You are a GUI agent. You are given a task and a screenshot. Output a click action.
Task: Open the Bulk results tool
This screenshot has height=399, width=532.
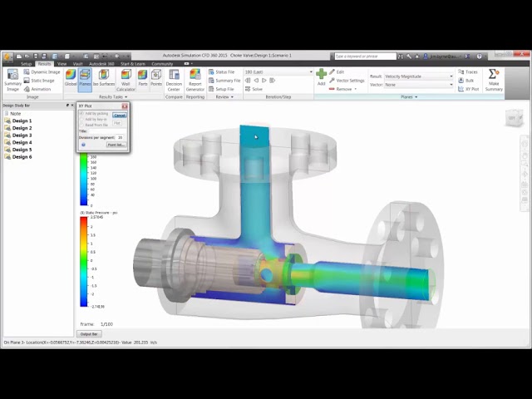pos(465,81)
